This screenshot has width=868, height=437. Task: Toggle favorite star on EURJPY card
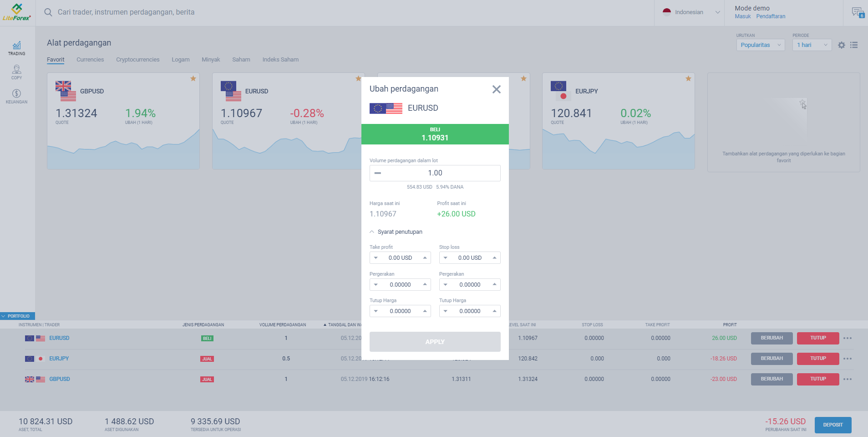pyautogui.click(x=688, y=78)
